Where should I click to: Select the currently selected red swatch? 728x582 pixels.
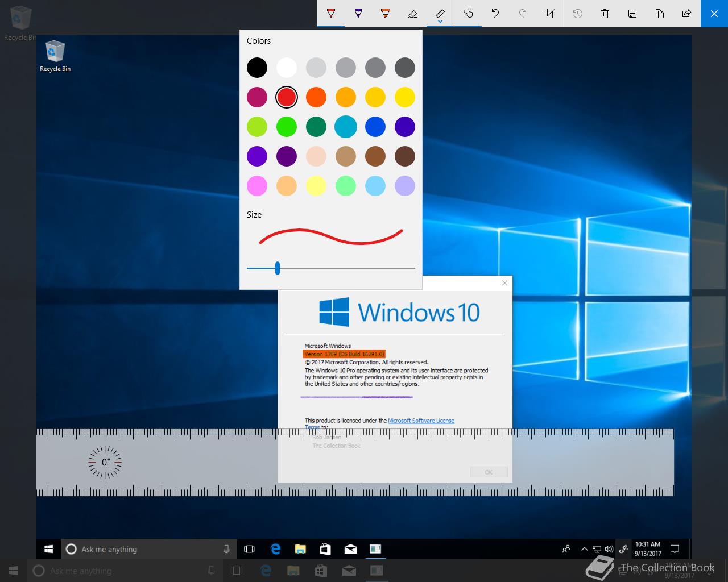click(287, 97)
